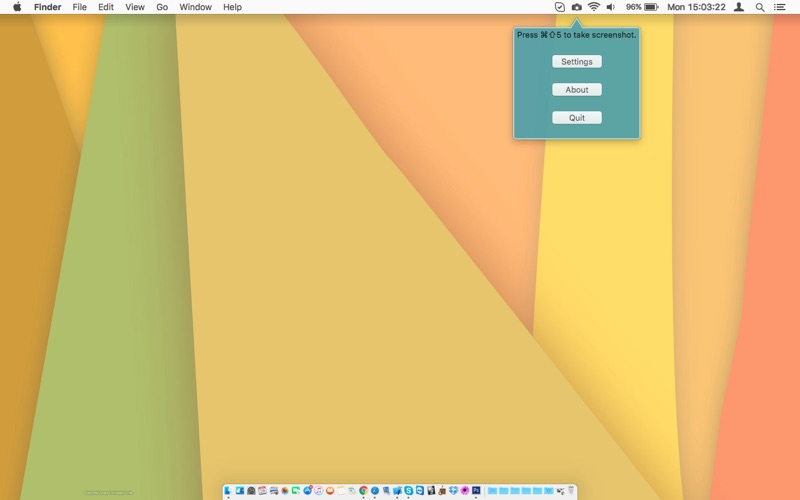This screenshot has width=800, height=500.
Task: Open Spotlight search magnifier
Action: click(x=760, y=7)
